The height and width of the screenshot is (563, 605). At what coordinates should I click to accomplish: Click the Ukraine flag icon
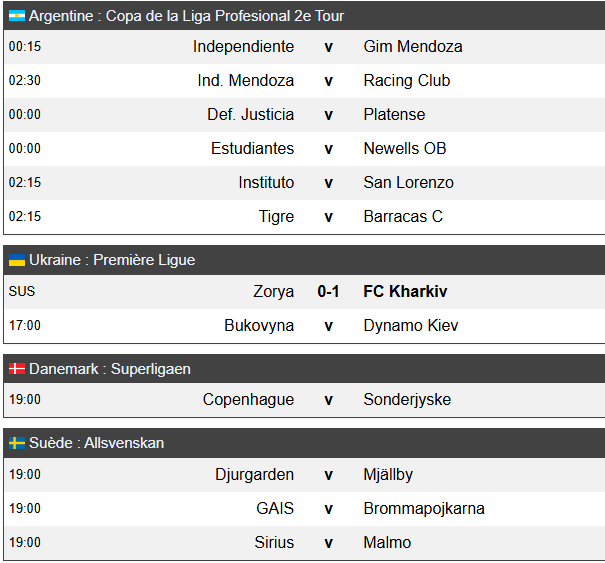click(x=17, y=260)
